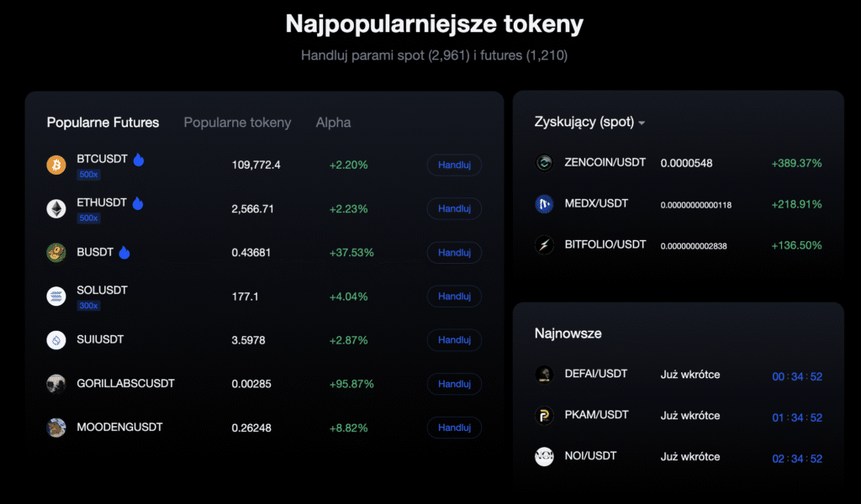Click the hot flame icon beside BTCUSDT
Image resolution: width=861 pixels, height=504 pixels.
click(x=139, y=159)
